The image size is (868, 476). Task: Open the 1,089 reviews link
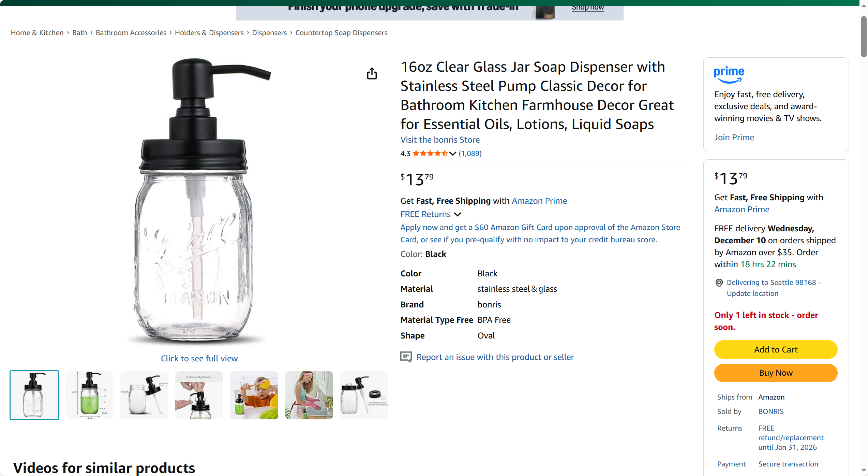point(470,154)
